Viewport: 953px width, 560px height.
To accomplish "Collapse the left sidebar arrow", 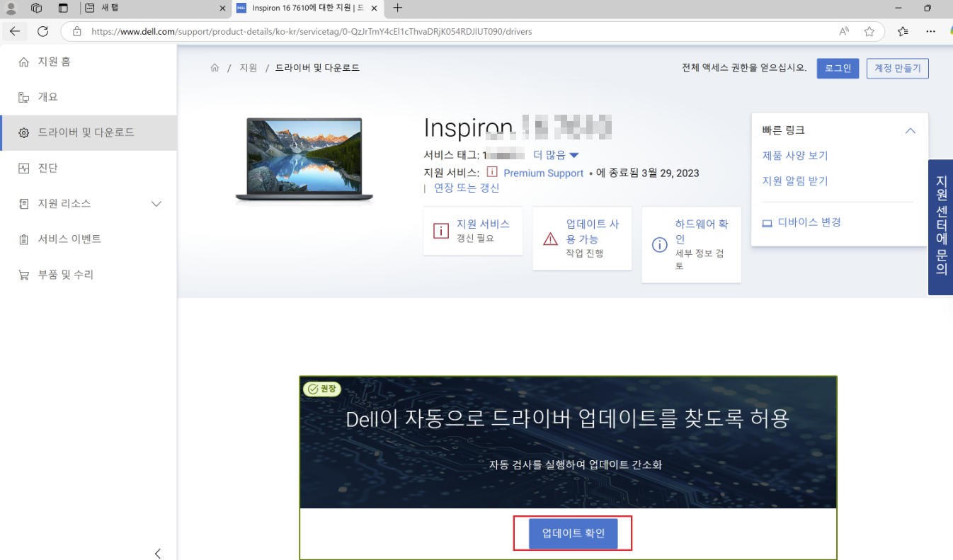I will pos(158,553).
